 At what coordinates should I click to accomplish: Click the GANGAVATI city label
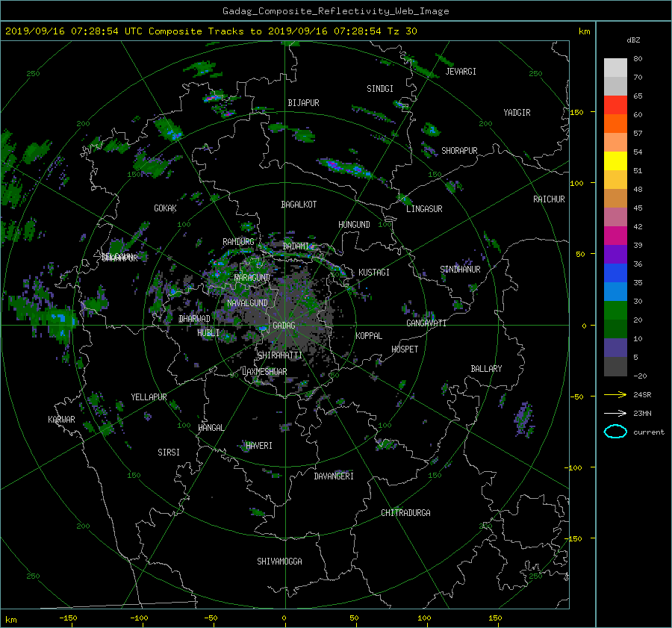point(426,323)
